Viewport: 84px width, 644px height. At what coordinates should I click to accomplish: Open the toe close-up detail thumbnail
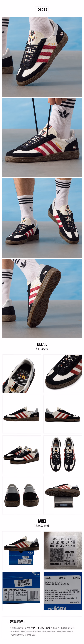[63, 374]
